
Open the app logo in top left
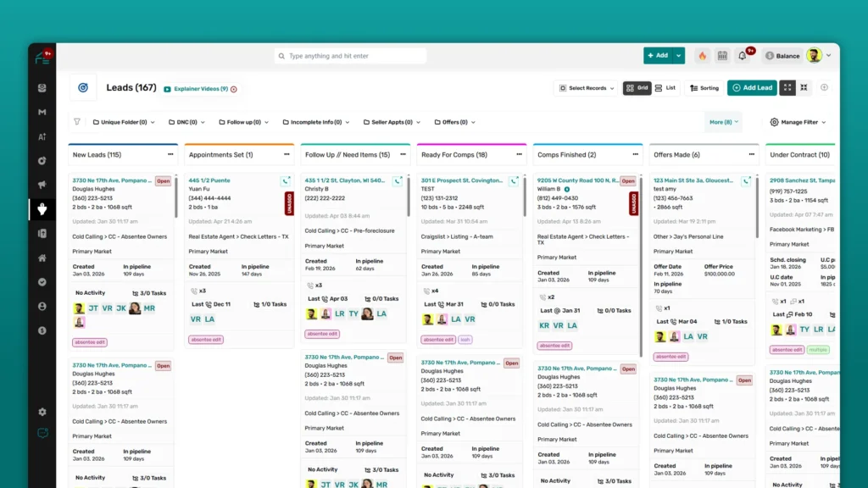(42, 57)
